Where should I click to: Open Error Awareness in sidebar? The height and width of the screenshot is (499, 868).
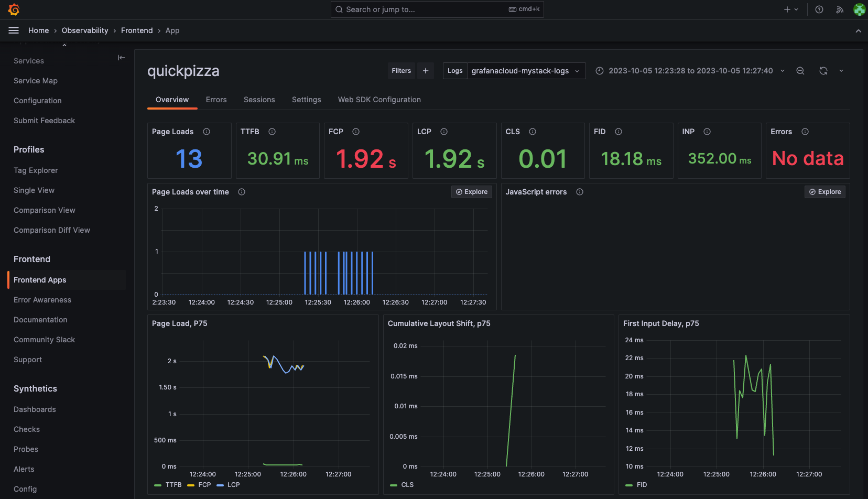coord(42,300)
